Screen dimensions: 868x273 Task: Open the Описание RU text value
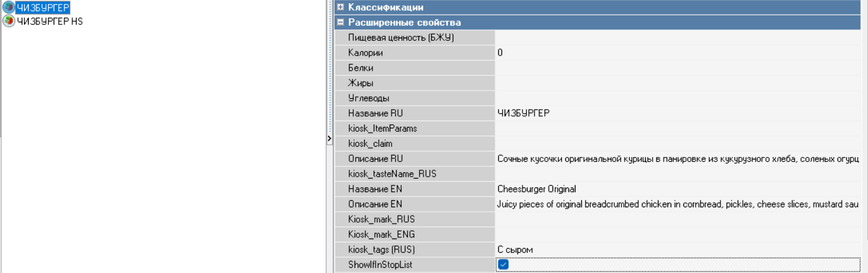coord(677,158)
